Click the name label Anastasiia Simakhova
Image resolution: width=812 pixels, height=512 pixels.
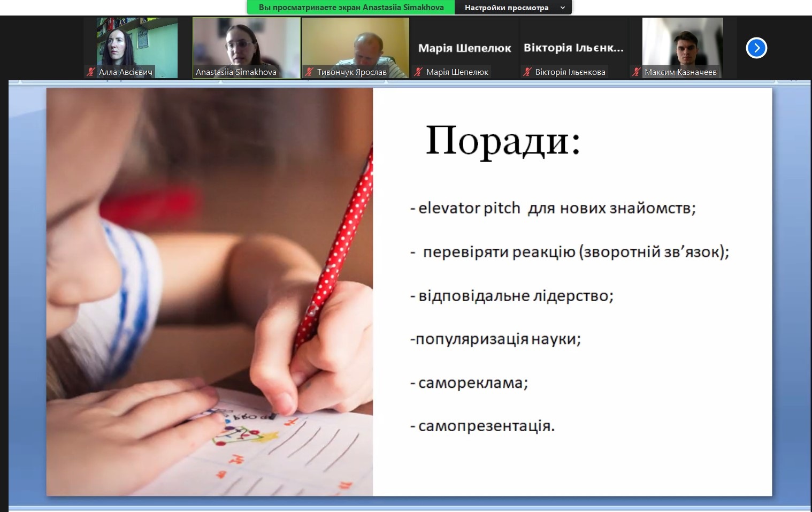pos(236,72)
